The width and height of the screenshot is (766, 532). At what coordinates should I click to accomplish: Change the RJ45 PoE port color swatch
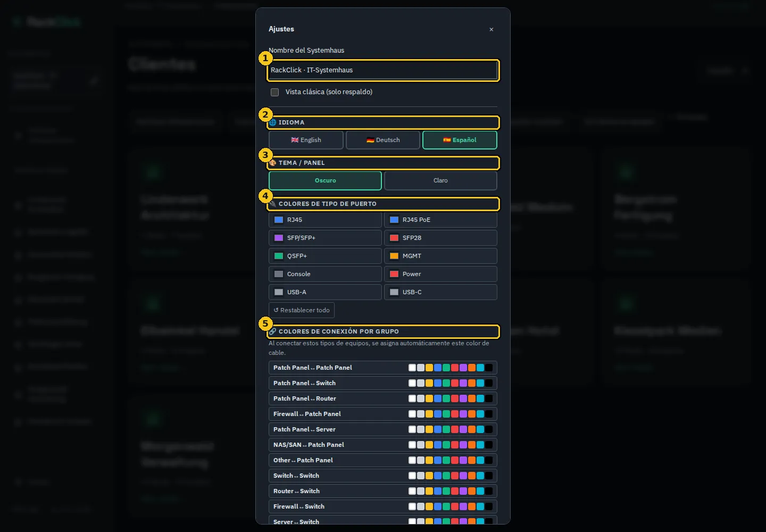click(x=394, y=220)
